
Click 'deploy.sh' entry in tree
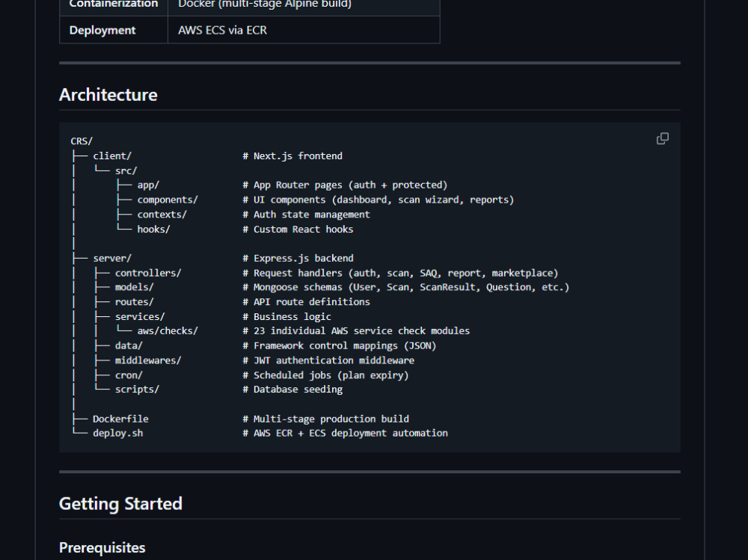[118, 433]
